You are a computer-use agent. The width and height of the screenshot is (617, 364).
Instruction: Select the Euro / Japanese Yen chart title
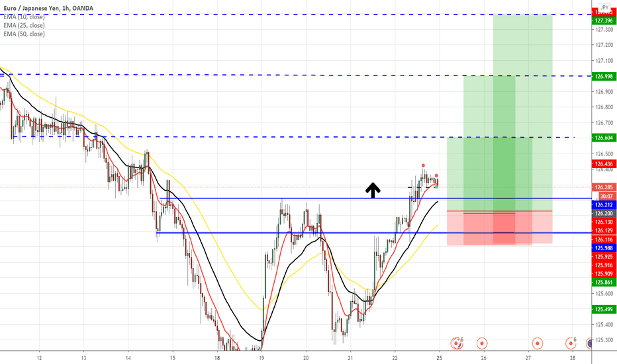(48, 8)
